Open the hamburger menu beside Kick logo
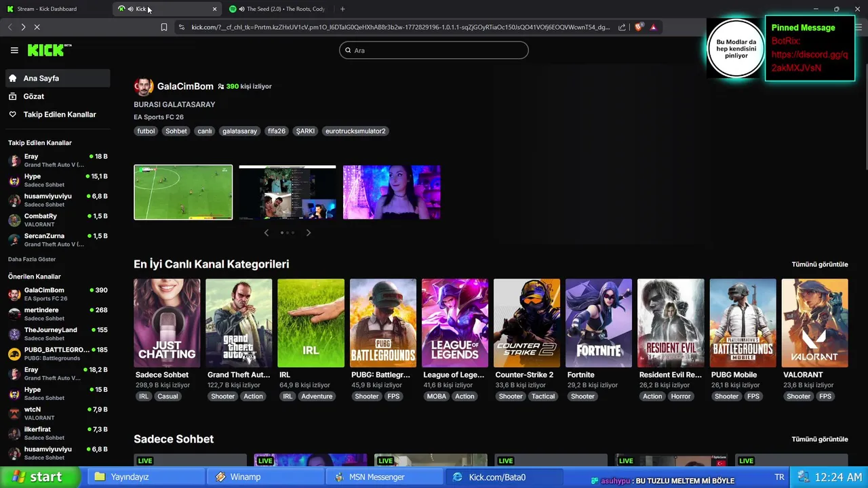 tap(14, 50)
